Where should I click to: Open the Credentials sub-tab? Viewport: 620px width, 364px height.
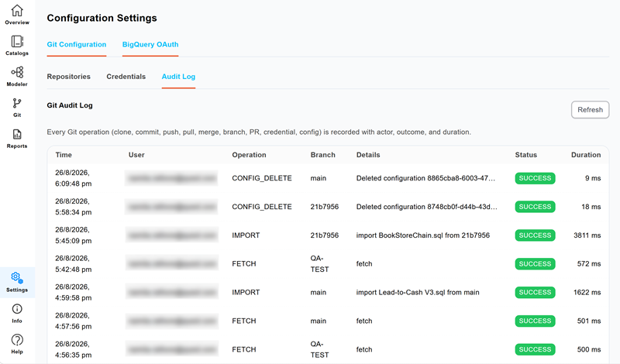coord(126,77)
